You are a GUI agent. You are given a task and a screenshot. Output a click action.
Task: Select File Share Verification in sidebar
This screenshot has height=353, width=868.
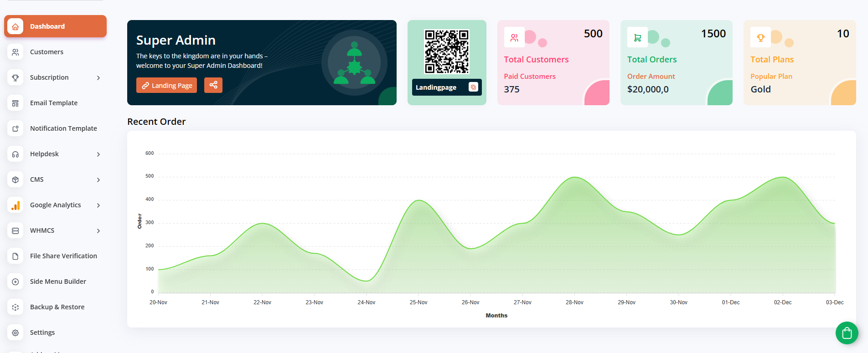(63, 256)
